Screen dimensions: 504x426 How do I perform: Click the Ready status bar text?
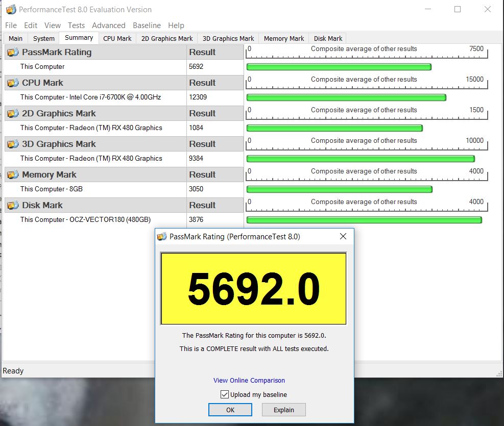coord(13,371)
